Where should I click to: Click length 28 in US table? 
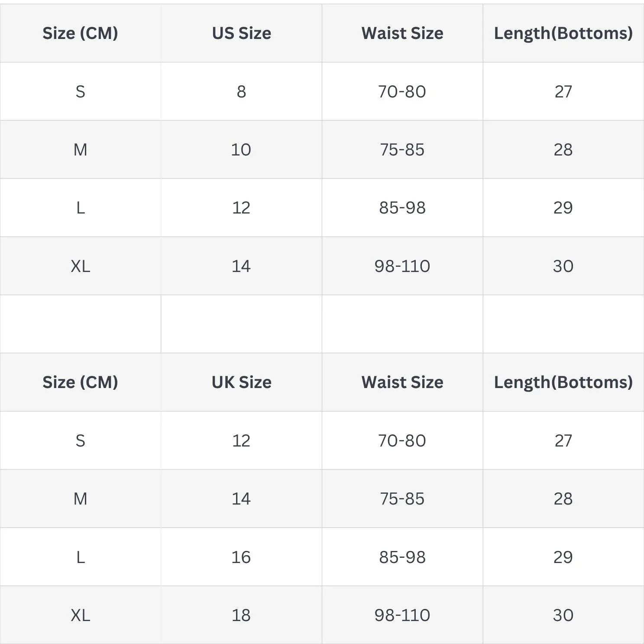tap(563, 149)
